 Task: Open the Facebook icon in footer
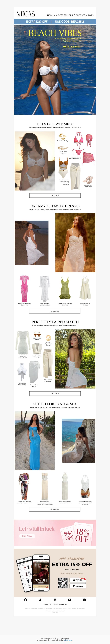25,600
